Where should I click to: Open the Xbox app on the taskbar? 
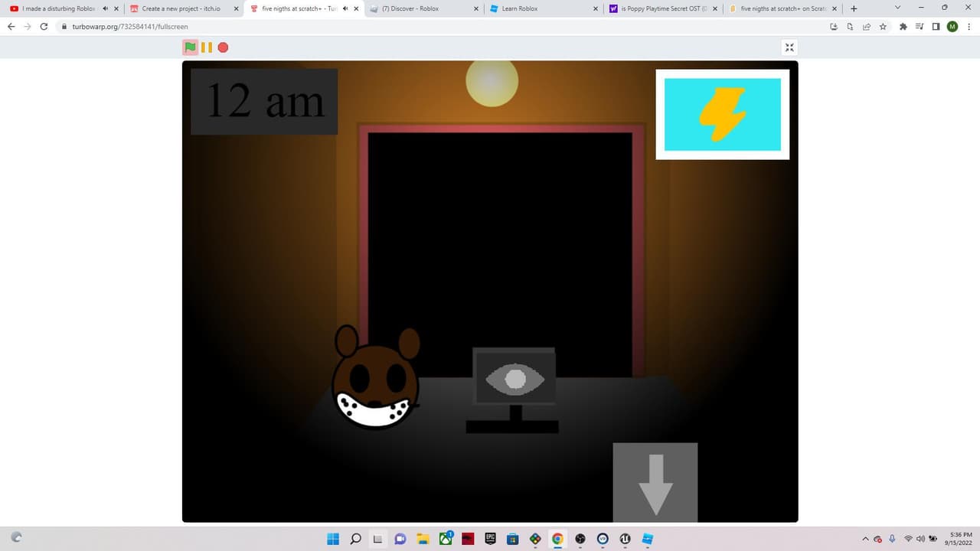(445, 539)
